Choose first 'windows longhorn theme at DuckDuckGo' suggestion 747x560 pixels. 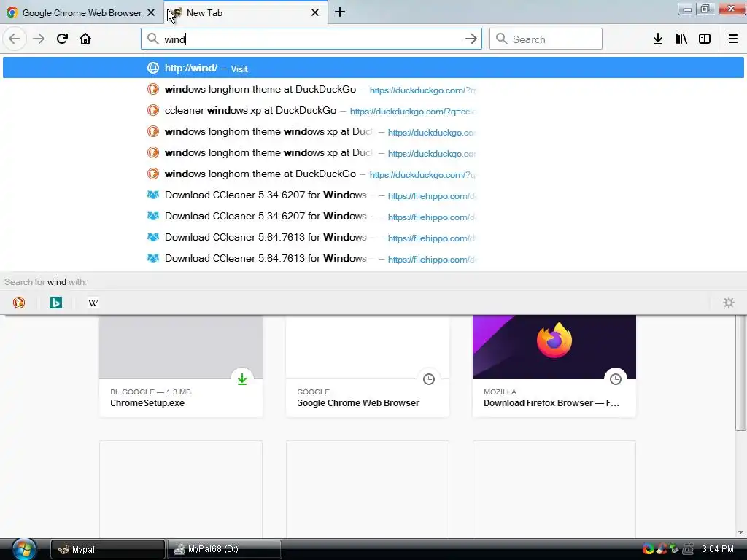[x=373, y=90]
